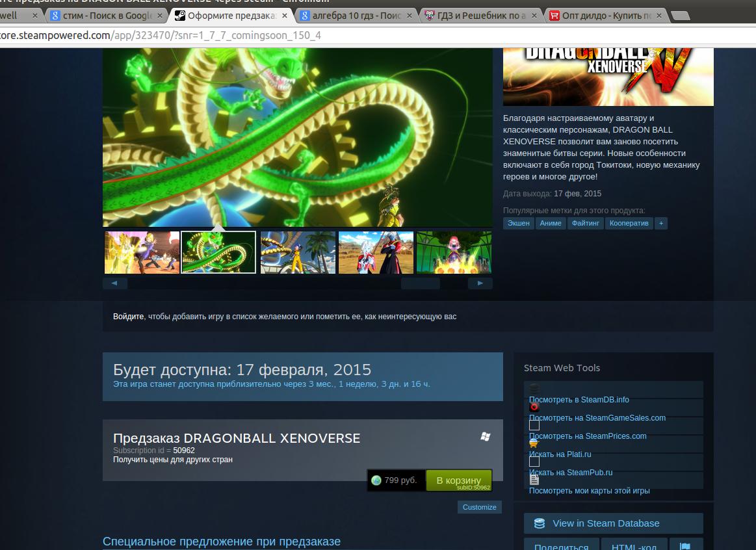Click the database icon in View in Steam Database
The width and height of the screenshot is (756, 550).
(x=540, y=523)
